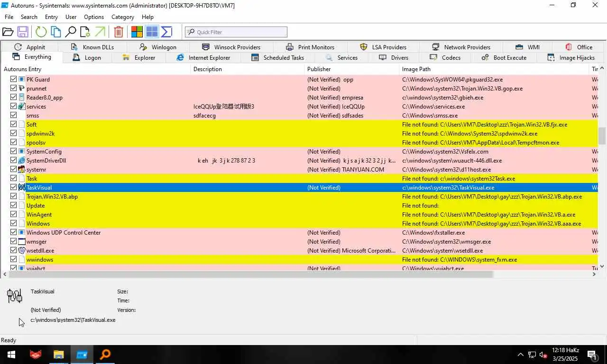This screenshot has width=607, height=364.
Task: Toggle hide Microsoft entries colored logo icon
Action: pos(137,32)
